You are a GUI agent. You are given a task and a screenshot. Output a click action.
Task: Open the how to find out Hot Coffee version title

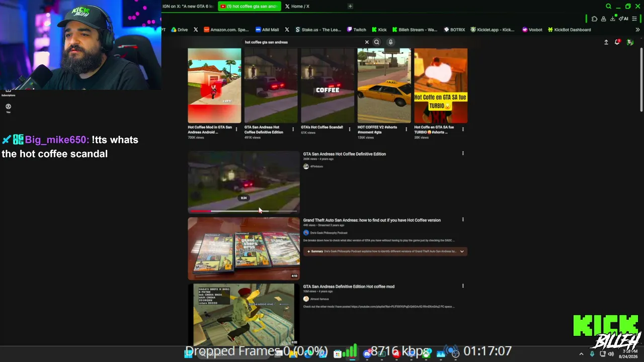click(x=372, y=220)
